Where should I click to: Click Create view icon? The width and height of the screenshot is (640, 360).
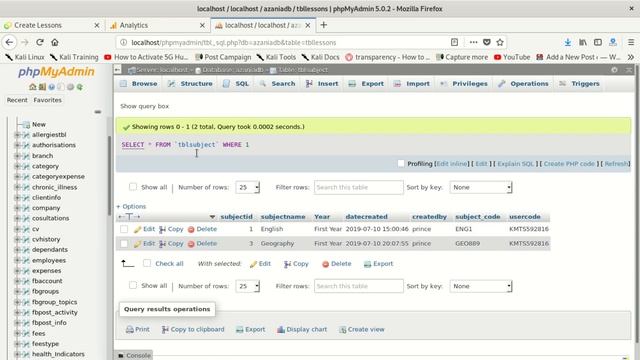[343, 329]
